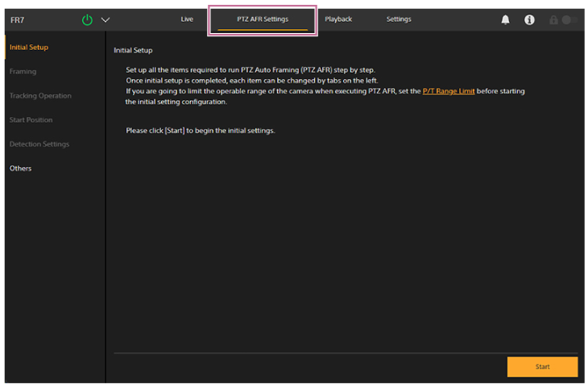
Task: Click the green power icon
Action: [88, 19]
